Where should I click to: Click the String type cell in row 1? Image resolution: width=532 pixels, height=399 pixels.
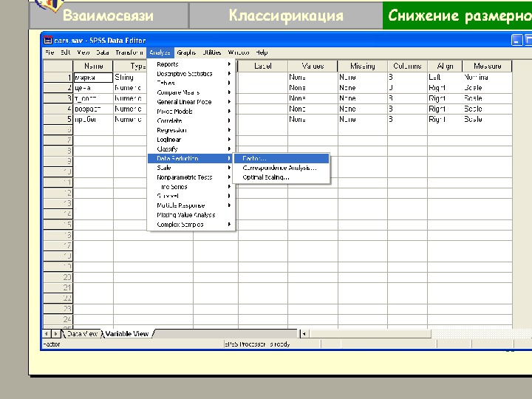pyautogui.click(x=130, y=78)
